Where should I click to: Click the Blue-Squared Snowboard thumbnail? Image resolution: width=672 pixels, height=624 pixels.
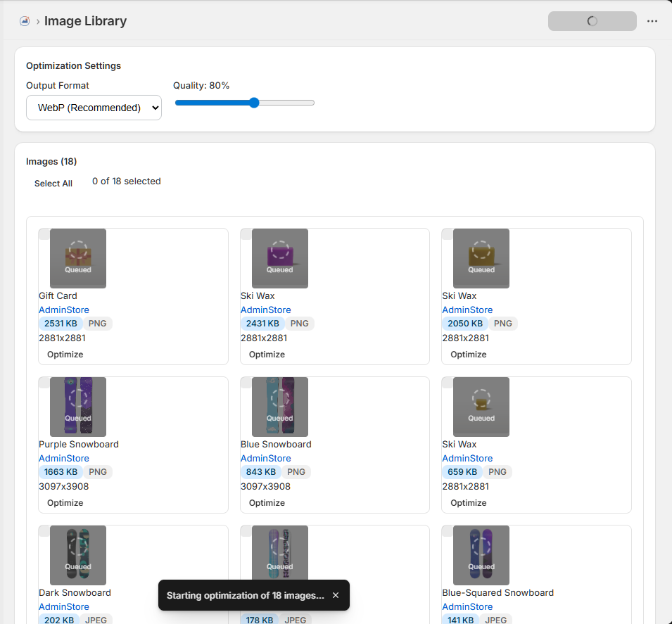[x=481, y=555]
